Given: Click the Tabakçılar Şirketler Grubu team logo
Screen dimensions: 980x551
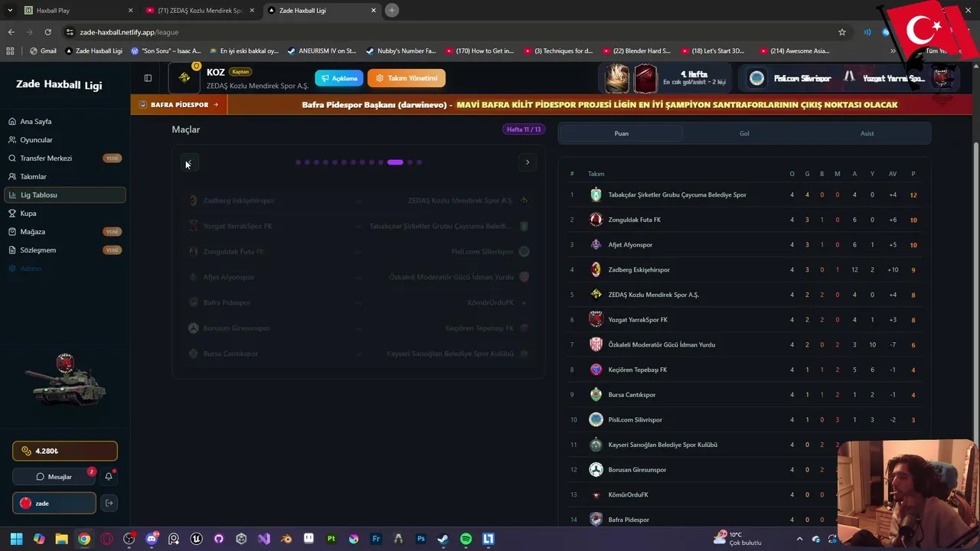Looking at the screenshot, I should click(596, 194).
